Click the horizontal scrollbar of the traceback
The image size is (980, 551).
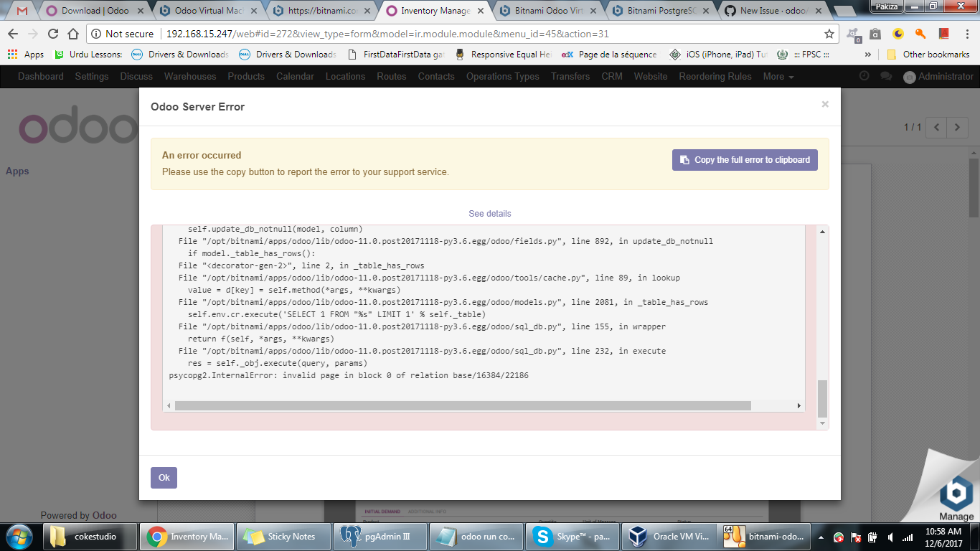pos(463,405)
